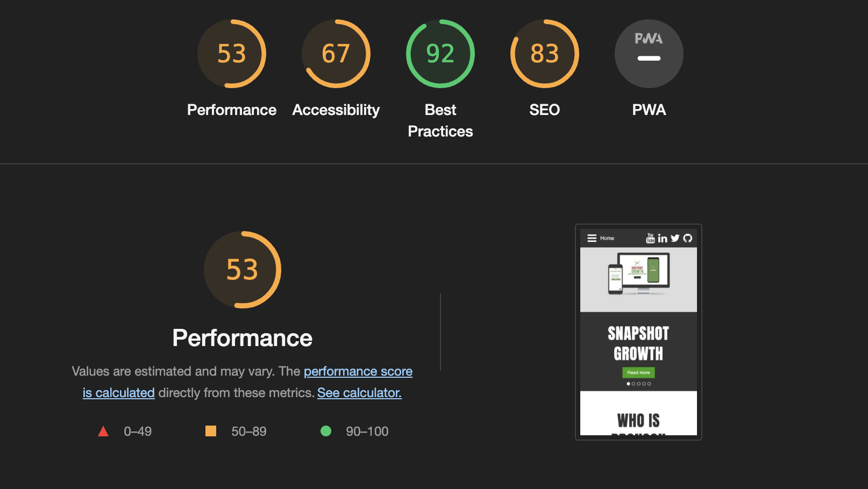The width and height of the screenshot is (868, 489).
Task: Click the LinkedIn icon in page preview
Action: tap(663, 238)
